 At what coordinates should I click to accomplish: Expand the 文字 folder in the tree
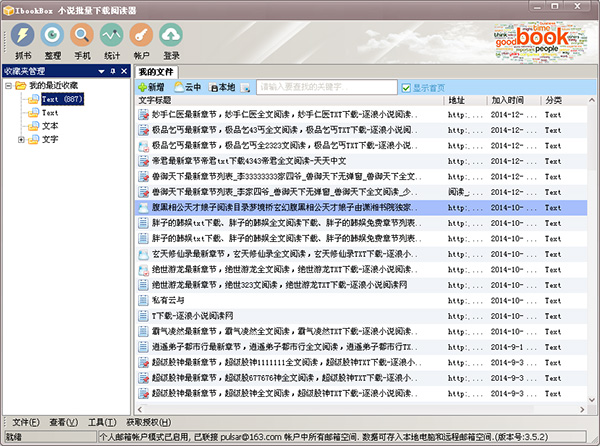[22, 139]
